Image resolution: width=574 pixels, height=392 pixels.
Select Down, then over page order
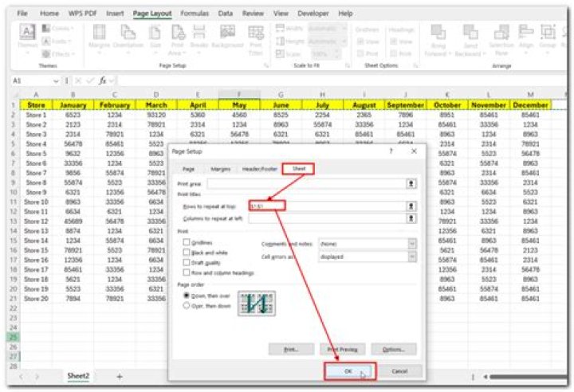click(187, 296)
